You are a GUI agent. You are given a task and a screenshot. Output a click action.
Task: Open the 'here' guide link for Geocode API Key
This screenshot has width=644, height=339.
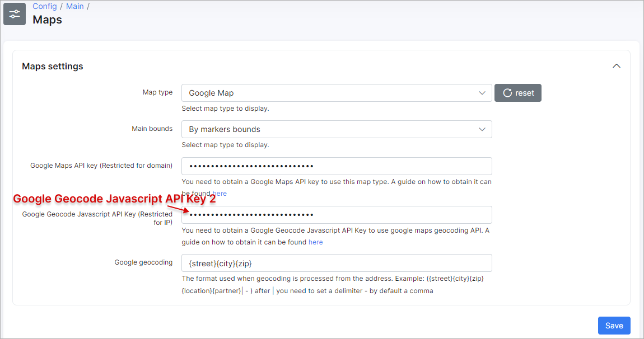(x=315, y=242)
